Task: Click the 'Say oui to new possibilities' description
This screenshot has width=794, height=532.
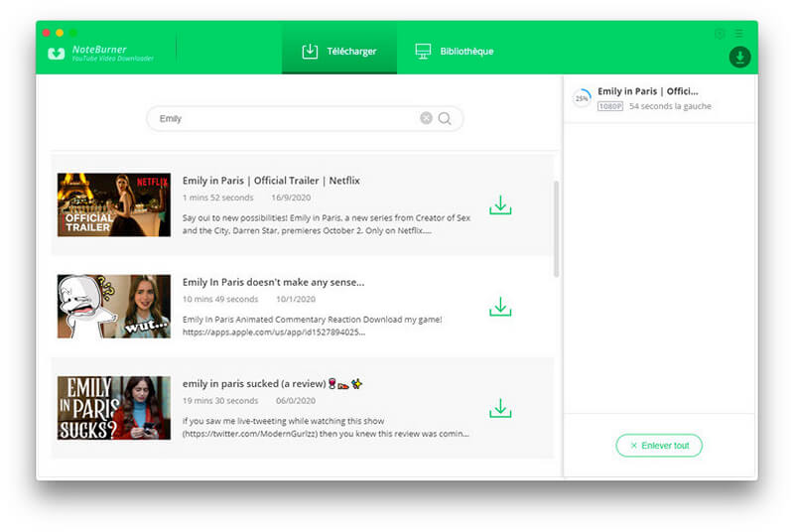Action: 327,224
